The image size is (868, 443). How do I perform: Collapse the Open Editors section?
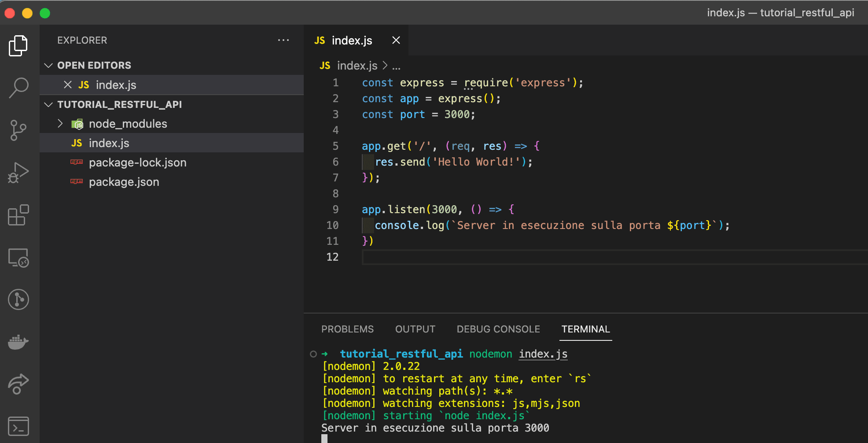(48, 65)
